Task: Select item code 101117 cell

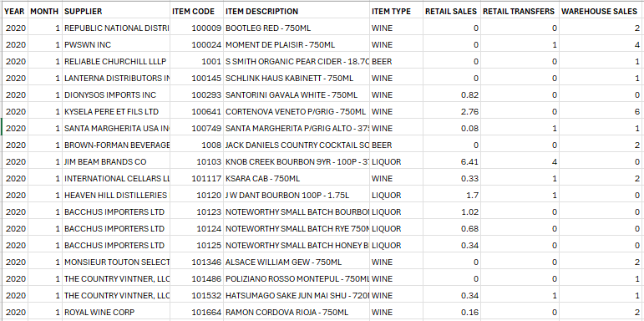Action: [197, 178]
